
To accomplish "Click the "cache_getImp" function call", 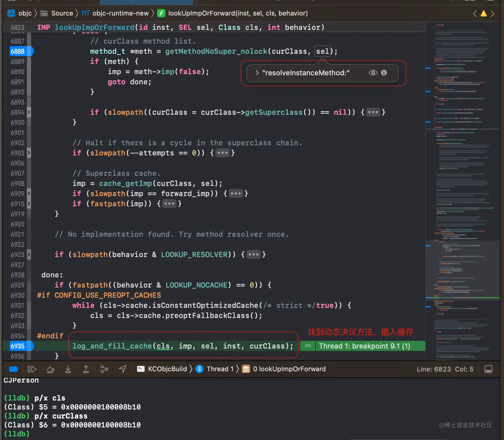I will coord(125,183).
